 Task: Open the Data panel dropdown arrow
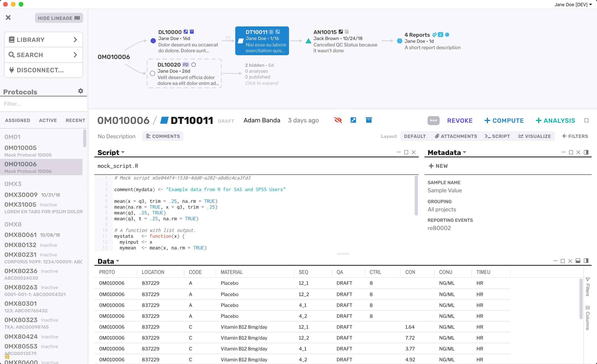coord(118,261)
